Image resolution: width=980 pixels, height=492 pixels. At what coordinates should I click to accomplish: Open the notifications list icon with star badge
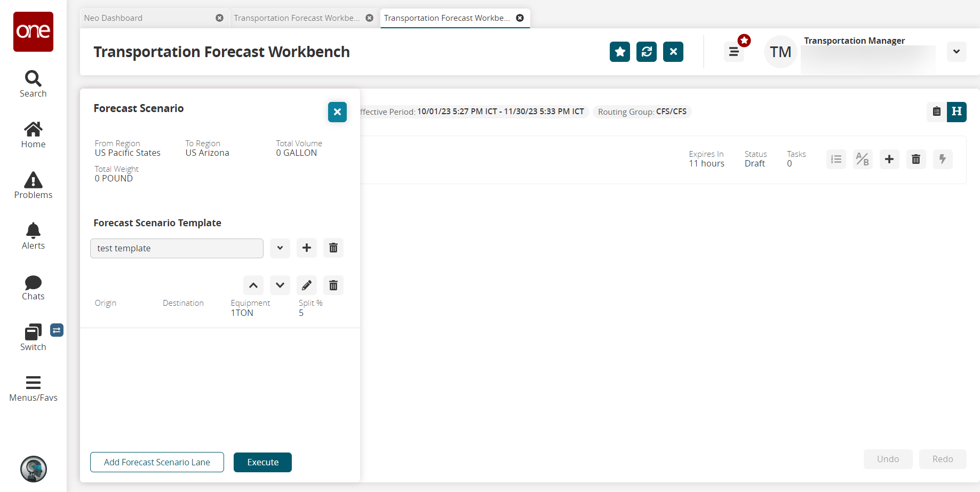pos(734,52)
